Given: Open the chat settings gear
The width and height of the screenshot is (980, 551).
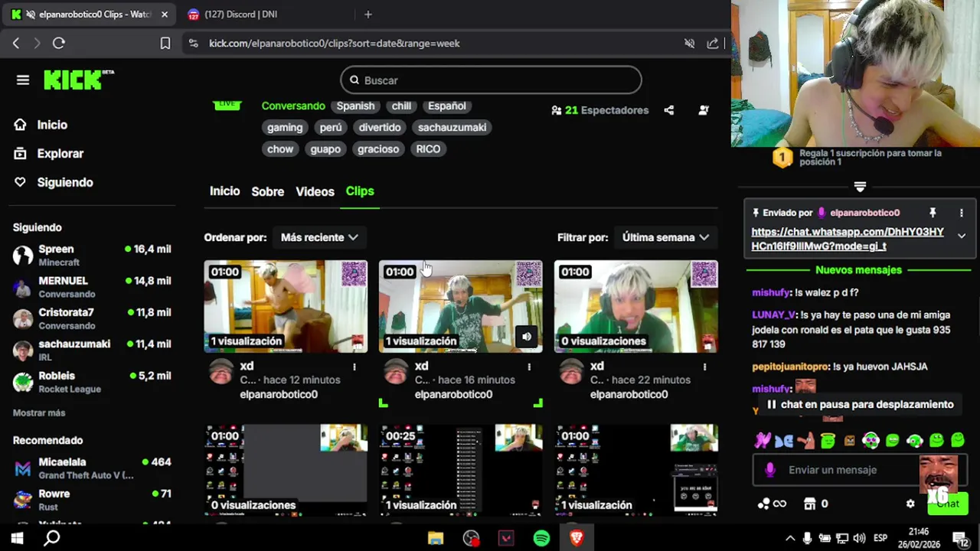Looking at the screenshot, I should [x=910, y=504].
